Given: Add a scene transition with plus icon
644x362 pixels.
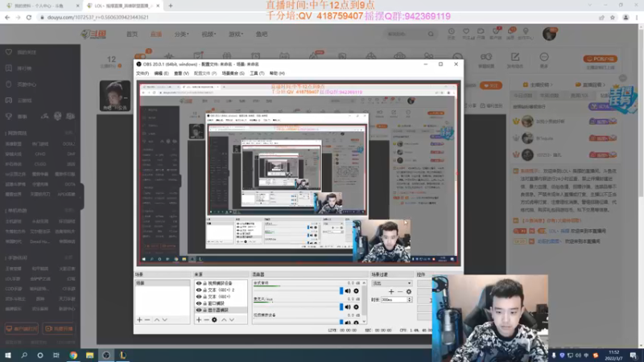Looking at the screenshot, I should [391, 291].
